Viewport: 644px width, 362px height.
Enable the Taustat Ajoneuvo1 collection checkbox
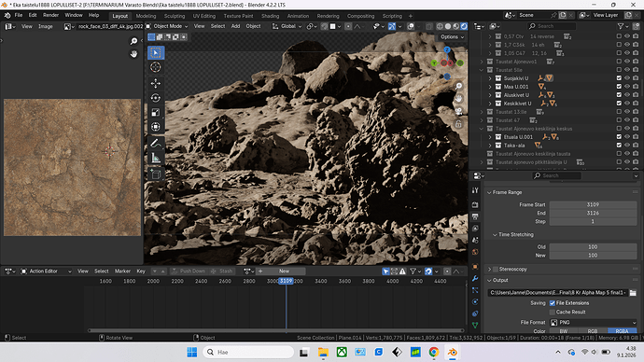619,62
